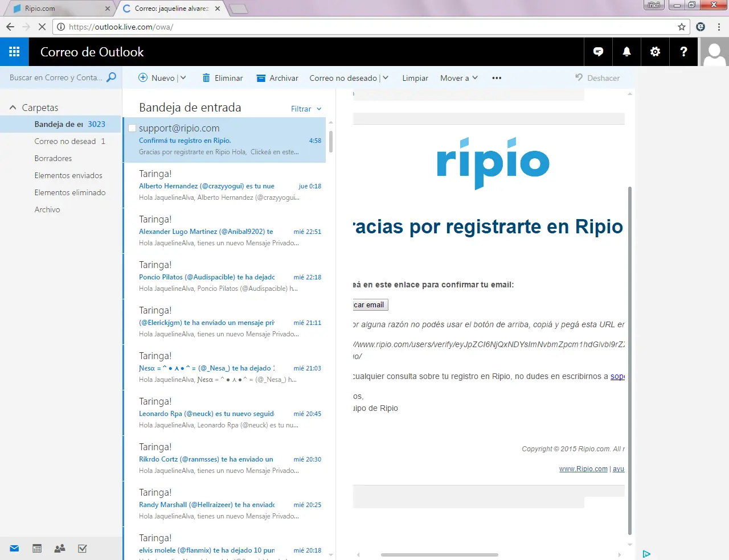The width and height of the screenshot is (729, 560).
Task: Open the settings gear in Outlook header
Action: 655,52
